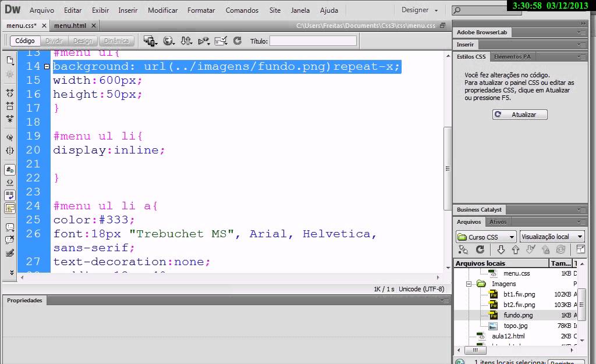Click the check browser compatibility icon

pyautogui.click(x=221, y=41)
